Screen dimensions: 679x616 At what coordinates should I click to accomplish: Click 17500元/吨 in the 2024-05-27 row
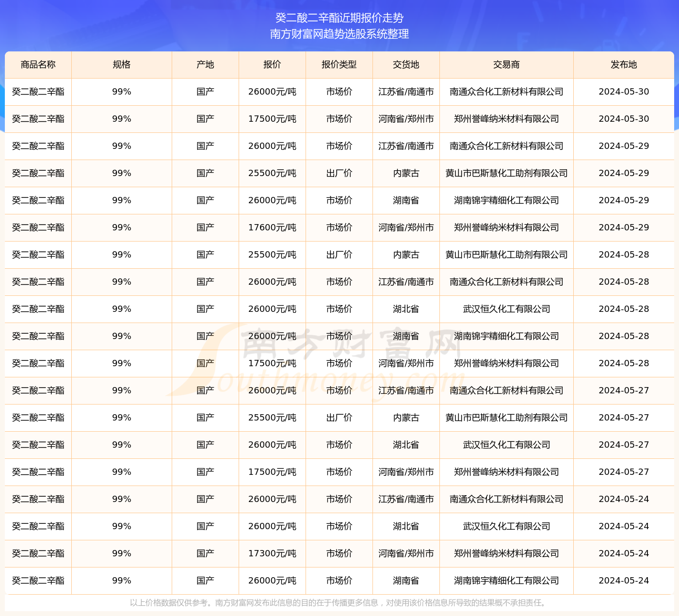tap(272, 472)
